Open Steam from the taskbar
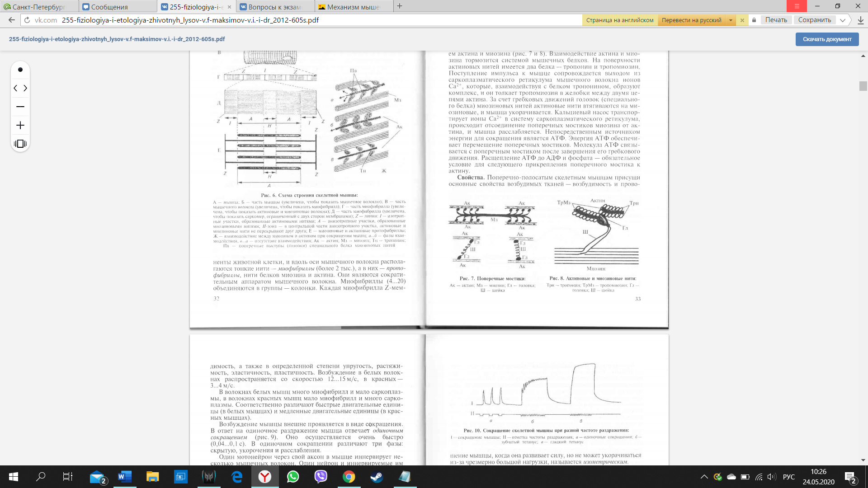868x488 pixels. coord(377,477)
